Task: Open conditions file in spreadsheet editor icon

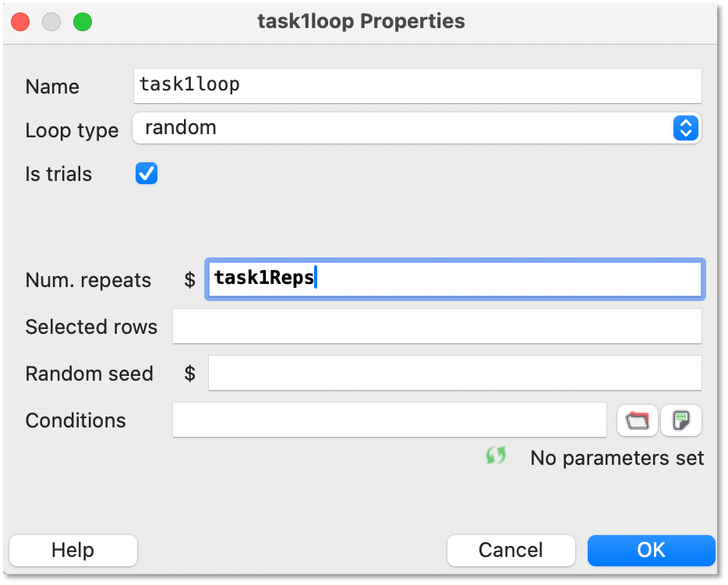Action: 680,420
